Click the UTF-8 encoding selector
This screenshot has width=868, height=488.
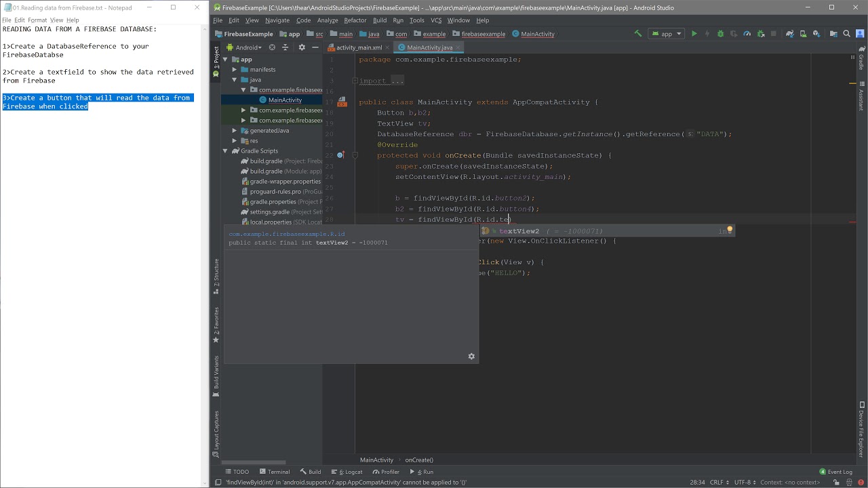(x=745, y=483)
